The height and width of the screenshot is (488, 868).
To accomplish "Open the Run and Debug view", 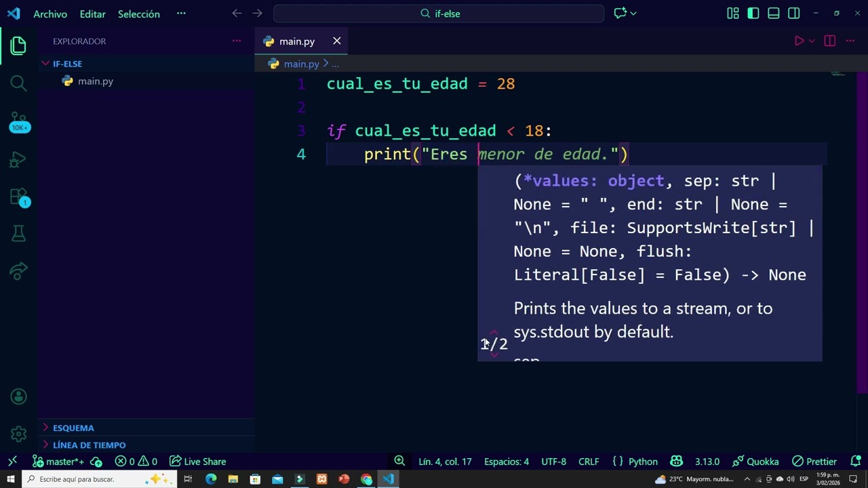I will 18,160.
